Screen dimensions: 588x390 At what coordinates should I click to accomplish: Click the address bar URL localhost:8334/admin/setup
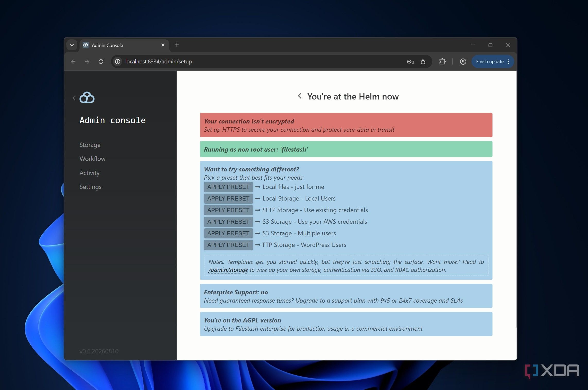158,62
